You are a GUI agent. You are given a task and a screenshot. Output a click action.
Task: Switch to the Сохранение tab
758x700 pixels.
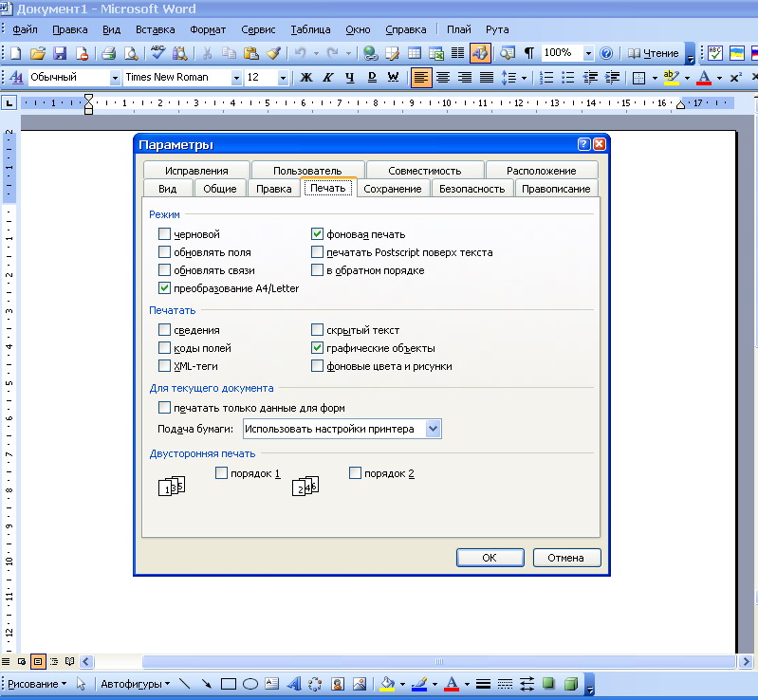click(393, 189)
